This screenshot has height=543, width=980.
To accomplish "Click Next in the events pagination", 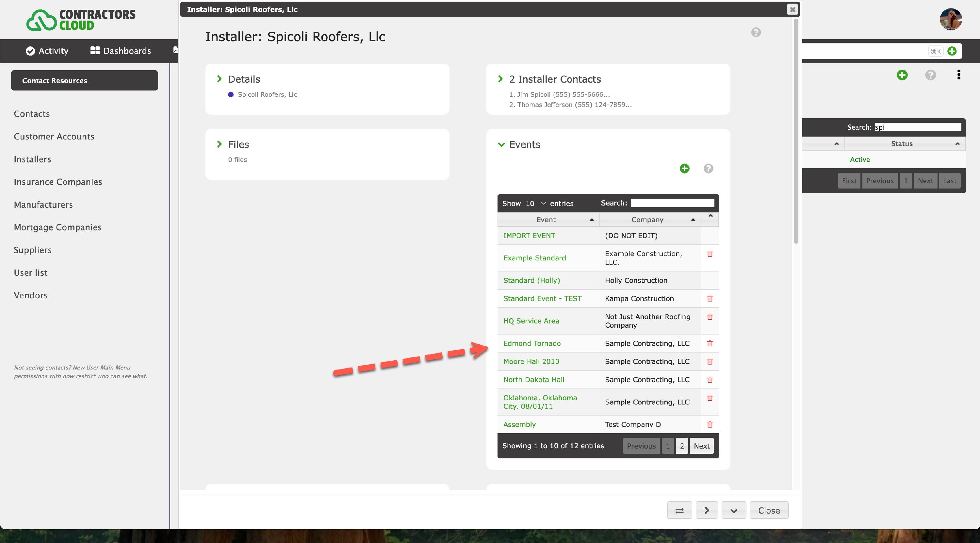I will [x=702, y=446].
